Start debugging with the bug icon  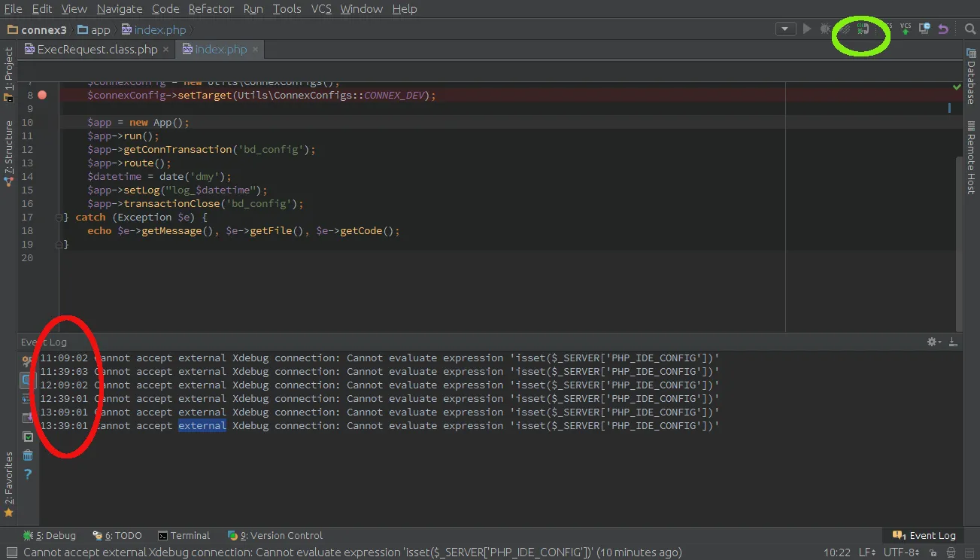click(826, 29)
